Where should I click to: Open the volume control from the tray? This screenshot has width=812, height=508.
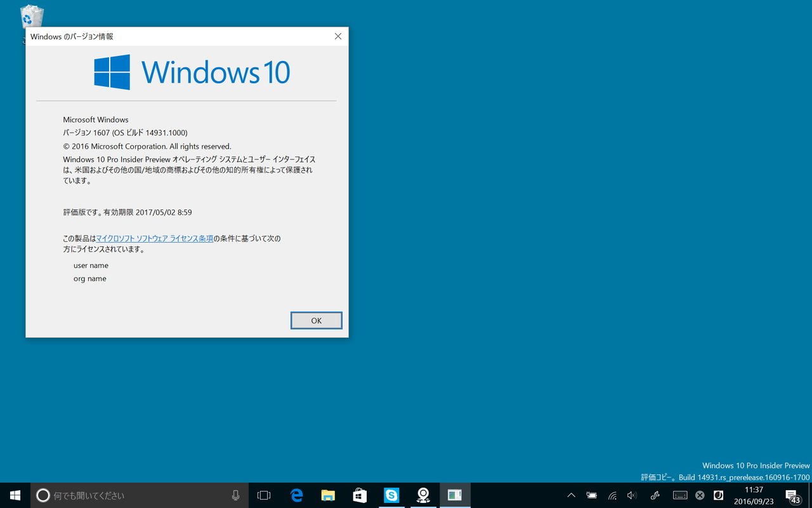coord(632,495)
